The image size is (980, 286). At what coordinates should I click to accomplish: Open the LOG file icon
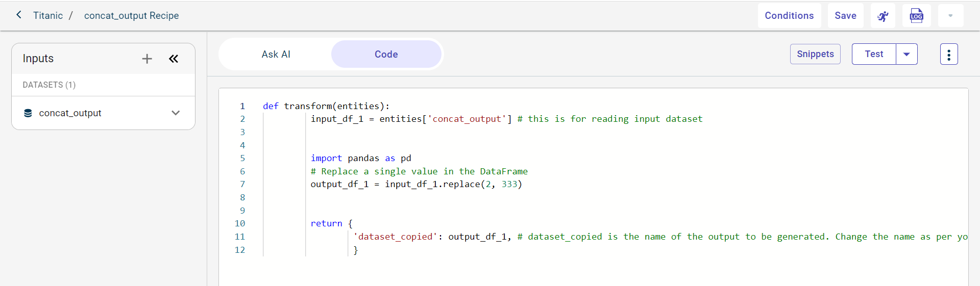(916, 16)
